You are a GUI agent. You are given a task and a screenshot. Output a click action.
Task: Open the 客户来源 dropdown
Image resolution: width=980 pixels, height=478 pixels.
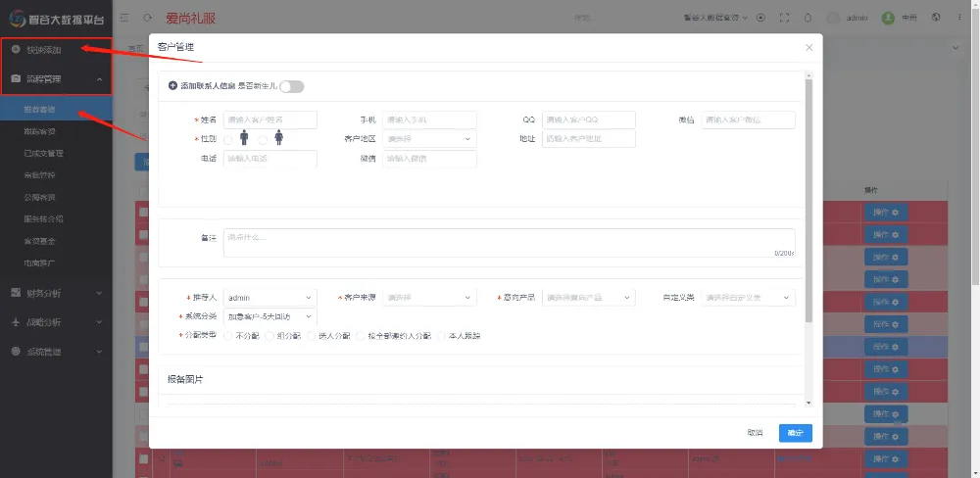pos(428,297)
